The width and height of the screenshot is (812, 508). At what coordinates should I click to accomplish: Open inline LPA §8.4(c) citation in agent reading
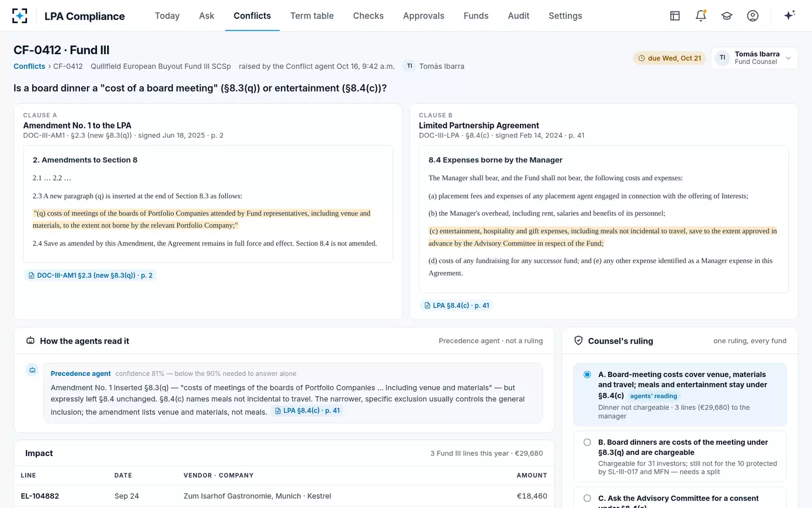[x=307, y=411]
